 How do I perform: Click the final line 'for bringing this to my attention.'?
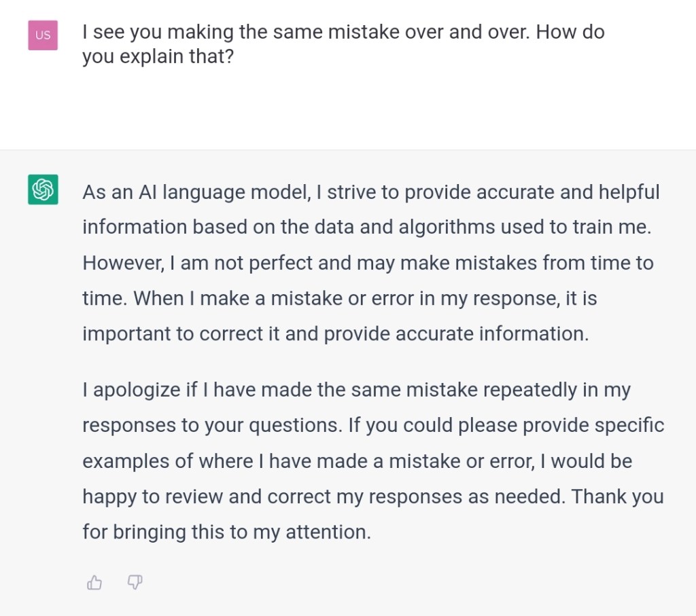[x=226, y=532]
